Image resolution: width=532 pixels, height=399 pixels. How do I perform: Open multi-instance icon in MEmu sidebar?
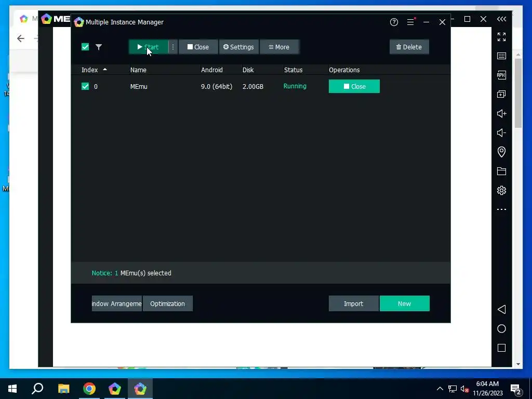(x=501, y=95)
